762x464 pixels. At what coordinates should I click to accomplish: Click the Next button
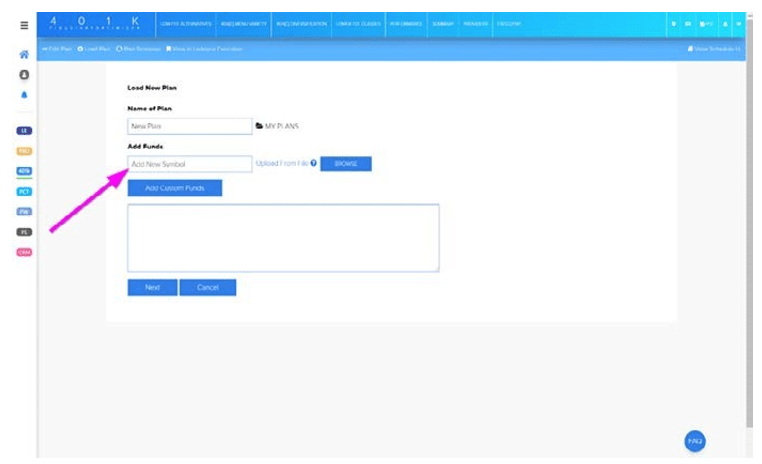[152, 288]
